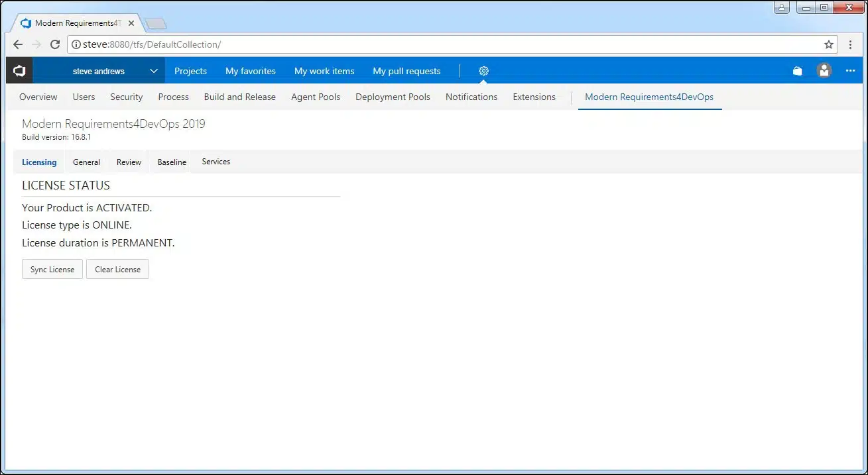This screenshot has width=868, height=475.
Task: Open the admin settings gear icon
Action: coord(483,71)
